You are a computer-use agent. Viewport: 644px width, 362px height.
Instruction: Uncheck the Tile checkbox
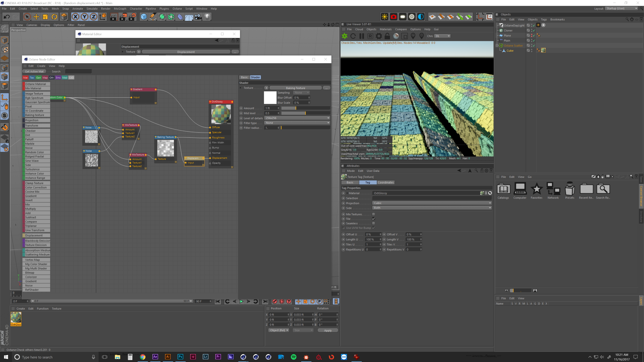coord(373,219)
